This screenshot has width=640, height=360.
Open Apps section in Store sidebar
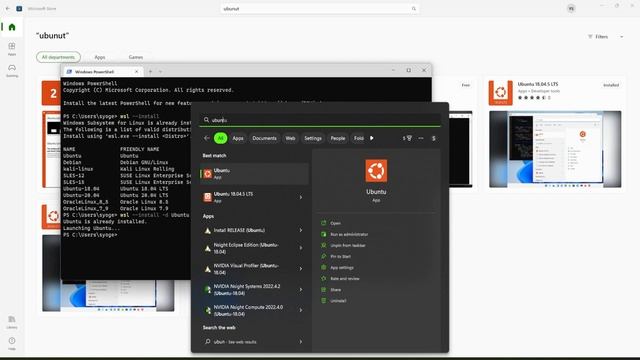click(x=12, y=49)
